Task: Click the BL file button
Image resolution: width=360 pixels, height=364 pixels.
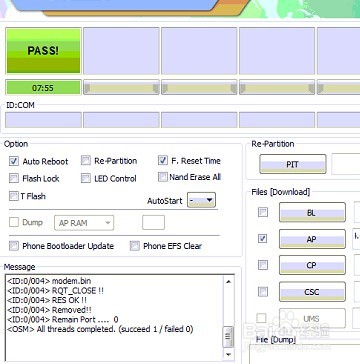Action: coord(312,212)
